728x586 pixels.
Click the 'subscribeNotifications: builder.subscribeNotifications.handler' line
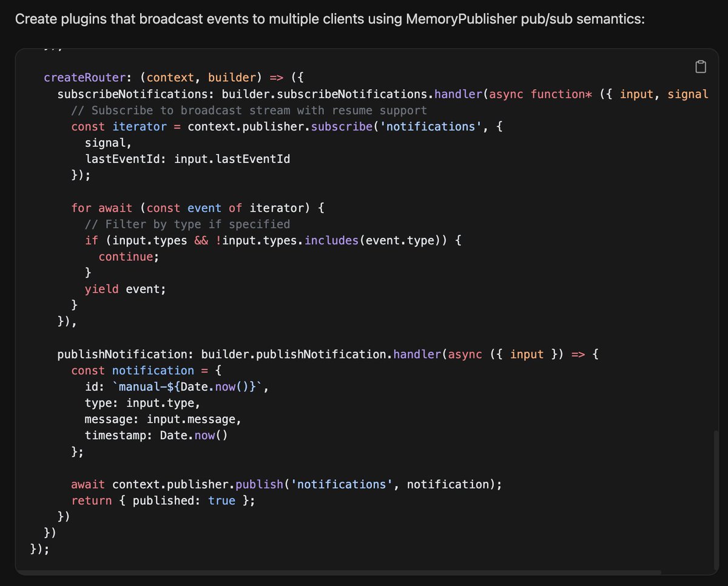pyautogui.click(x=383, y=94)
